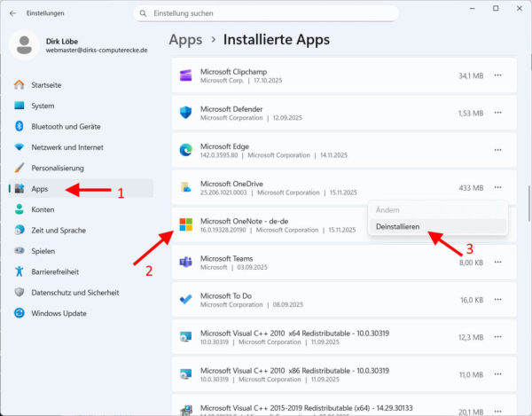Click the back arrow next to Einstellungen

click(x=13, y=13)
